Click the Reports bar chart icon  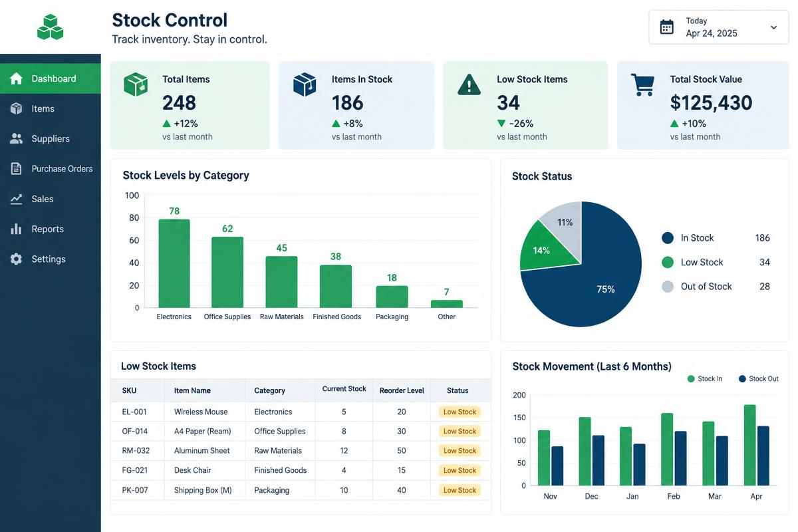(17, 229)
